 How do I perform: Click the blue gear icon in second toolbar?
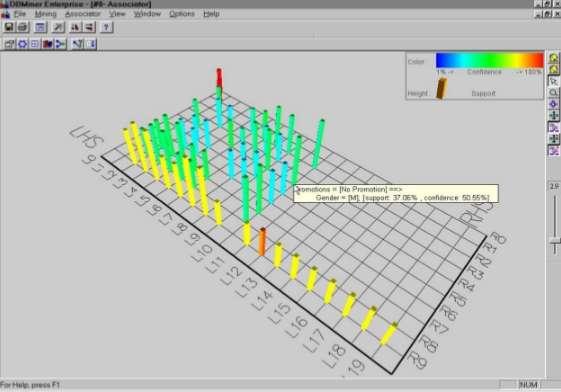point(22,44)
